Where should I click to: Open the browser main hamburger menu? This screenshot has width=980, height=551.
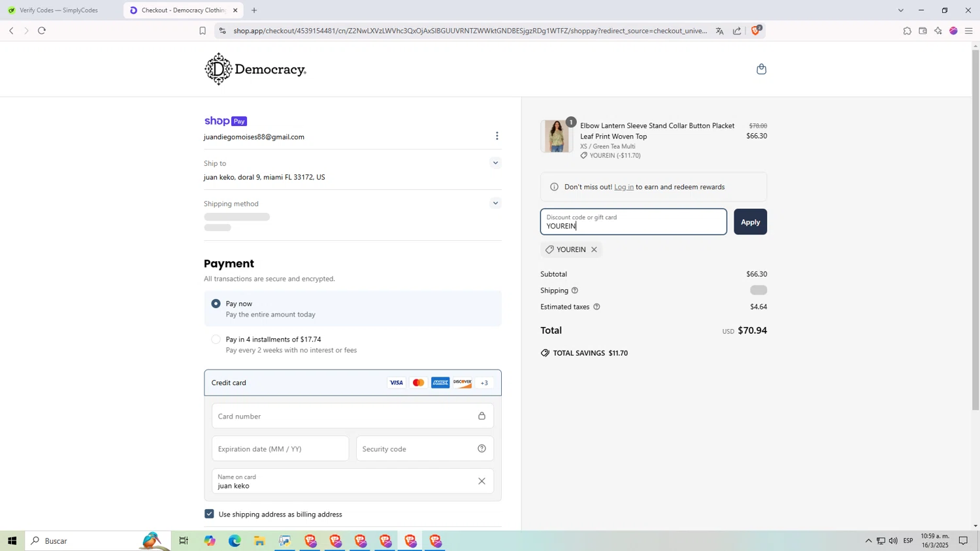969,31
